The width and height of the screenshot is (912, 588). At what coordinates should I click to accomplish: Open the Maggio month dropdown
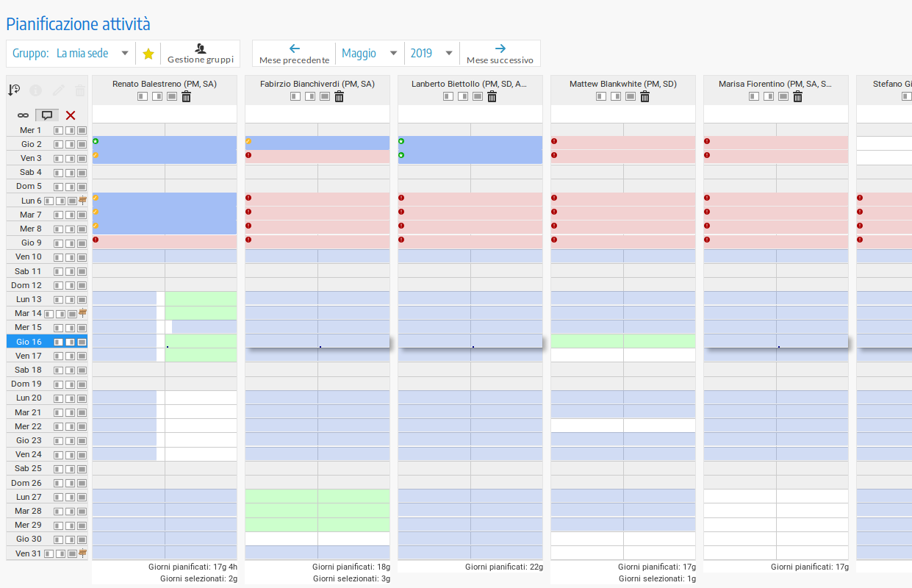[x=370, y=54]
